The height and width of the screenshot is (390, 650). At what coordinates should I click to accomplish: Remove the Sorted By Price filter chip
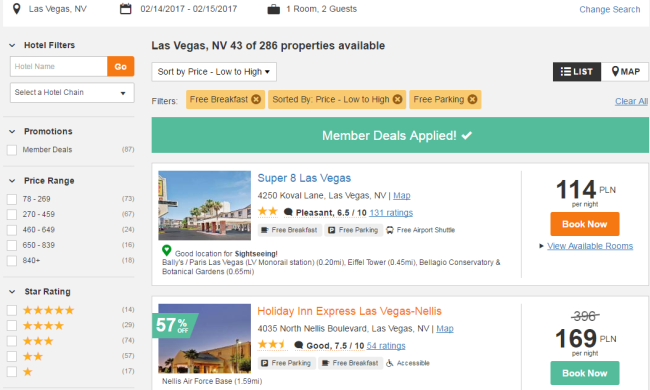coord(397,99)
